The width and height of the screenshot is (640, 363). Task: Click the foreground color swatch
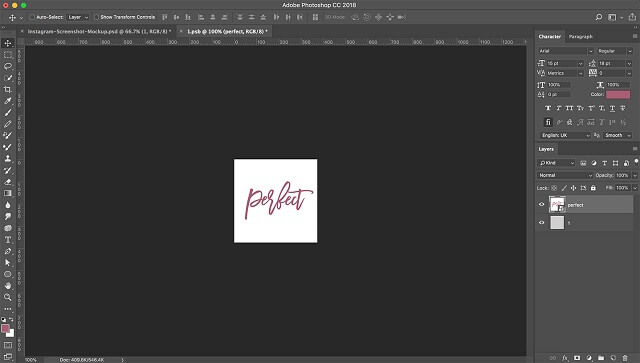point(5,328)
